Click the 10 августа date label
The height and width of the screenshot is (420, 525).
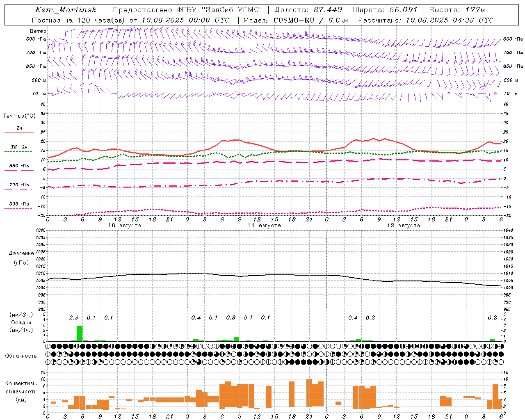click(125, 226)
